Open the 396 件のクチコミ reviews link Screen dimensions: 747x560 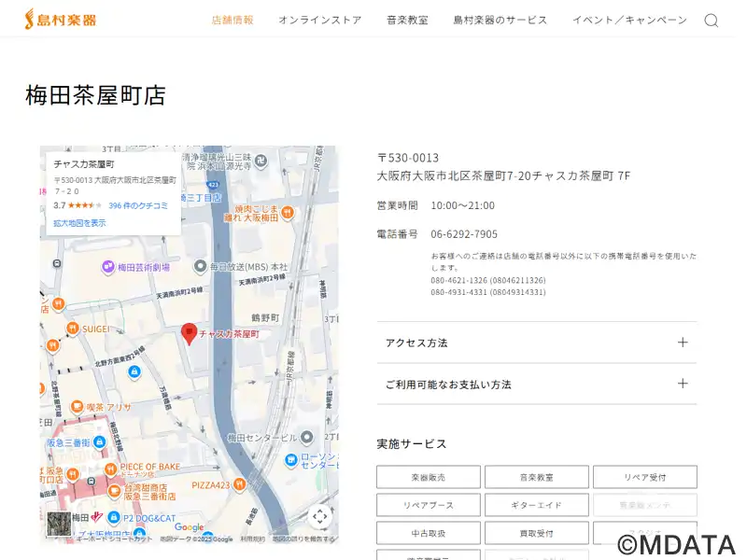click(138, 205)
